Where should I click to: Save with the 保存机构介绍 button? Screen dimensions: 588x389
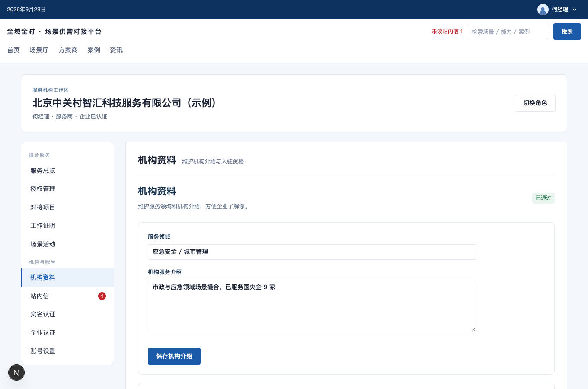click(174, 356)
